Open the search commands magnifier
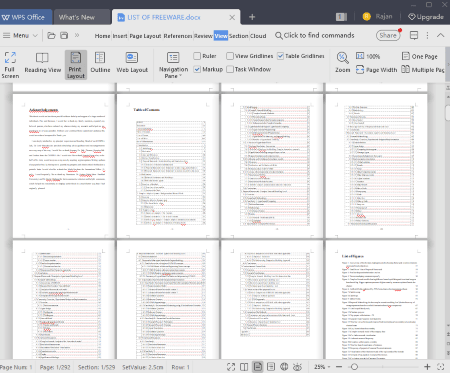Image resolution: width=450 pixels, height=373 pixels. [279, 35]
